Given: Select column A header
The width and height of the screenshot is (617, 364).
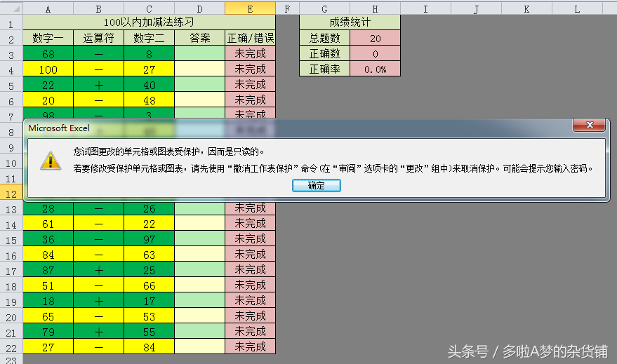Looking at the screenshot, I should [48, 8].
